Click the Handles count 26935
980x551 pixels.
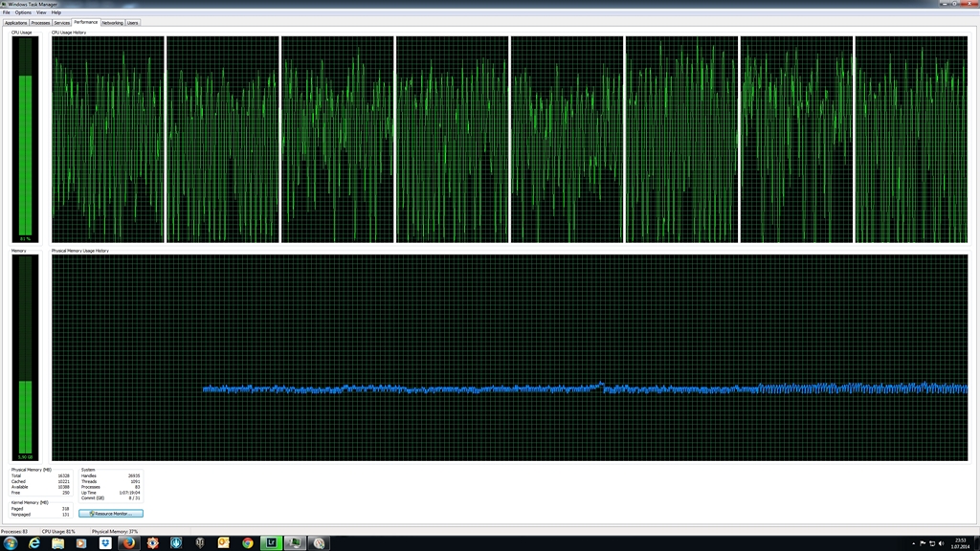tap(134, 476)
